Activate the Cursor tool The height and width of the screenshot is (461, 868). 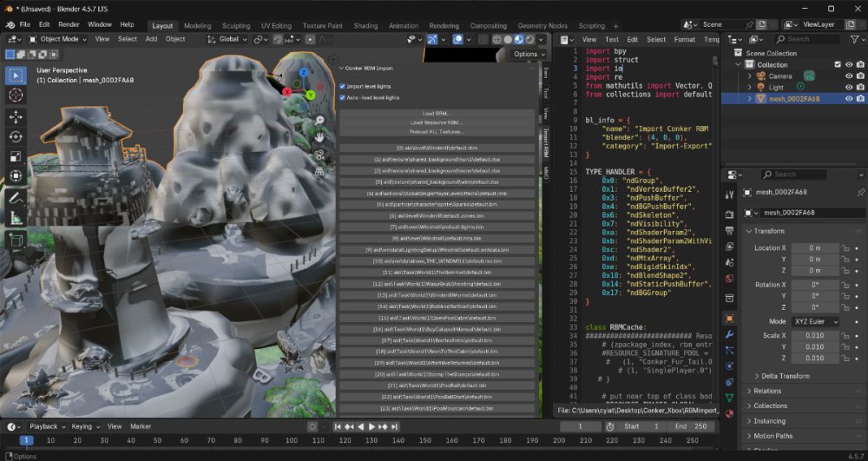pos(16,95)
